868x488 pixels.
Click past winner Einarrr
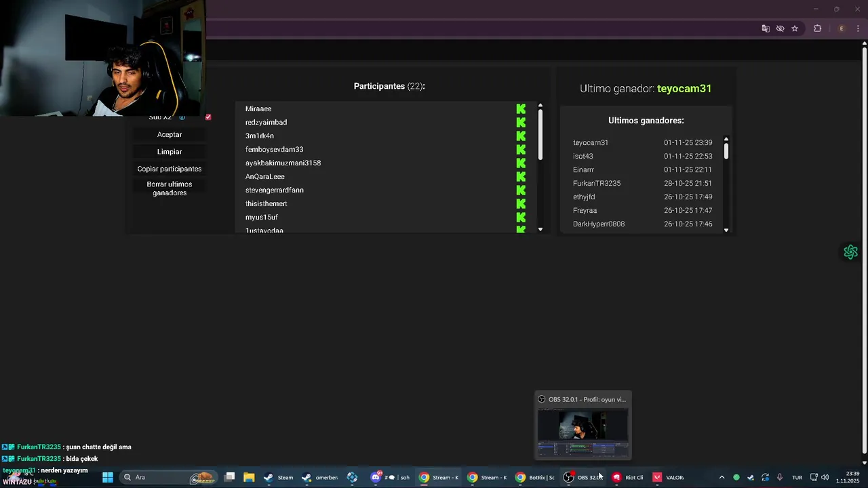[583, 169]
